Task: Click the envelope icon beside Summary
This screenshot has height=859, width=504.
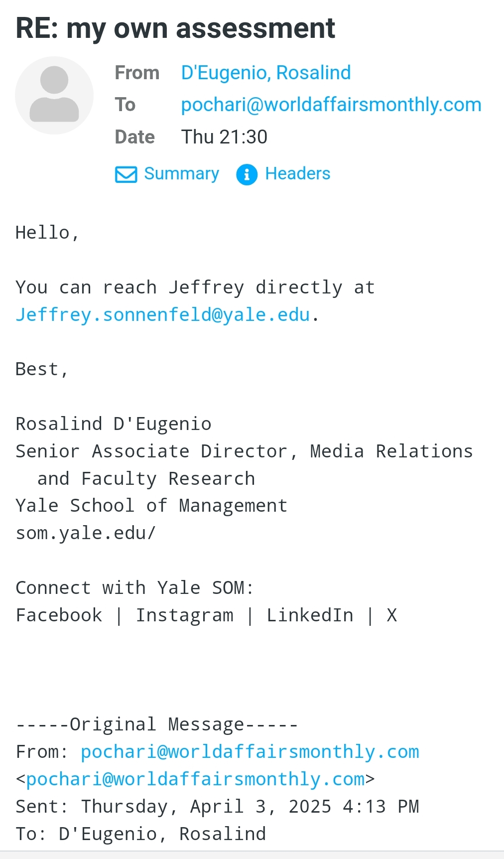Action: click(126, 174)
